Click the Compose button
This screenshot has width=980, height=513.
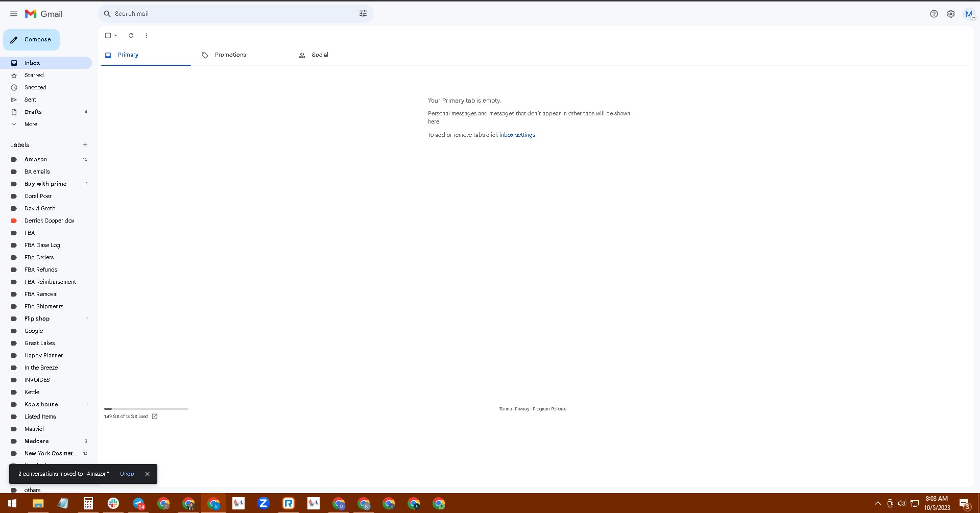pyautogui.click(x=31, y=40)
